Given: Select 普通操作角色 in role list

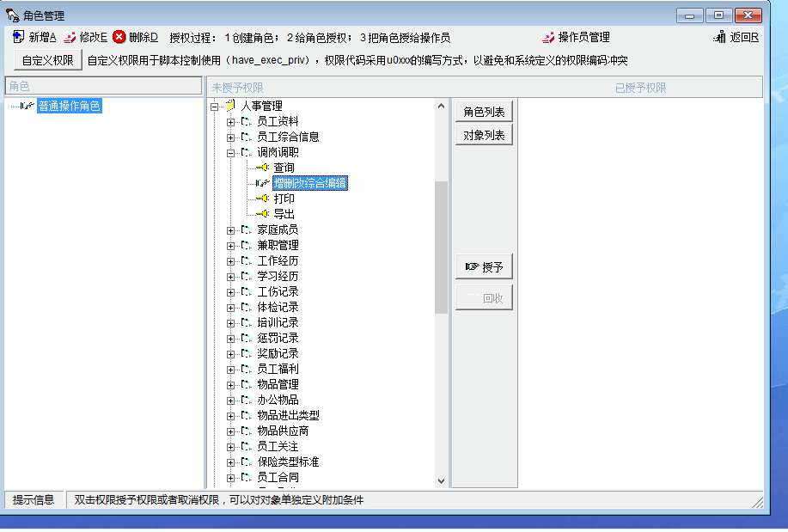Looking at the screenshot, I should (x=69, y=106).
